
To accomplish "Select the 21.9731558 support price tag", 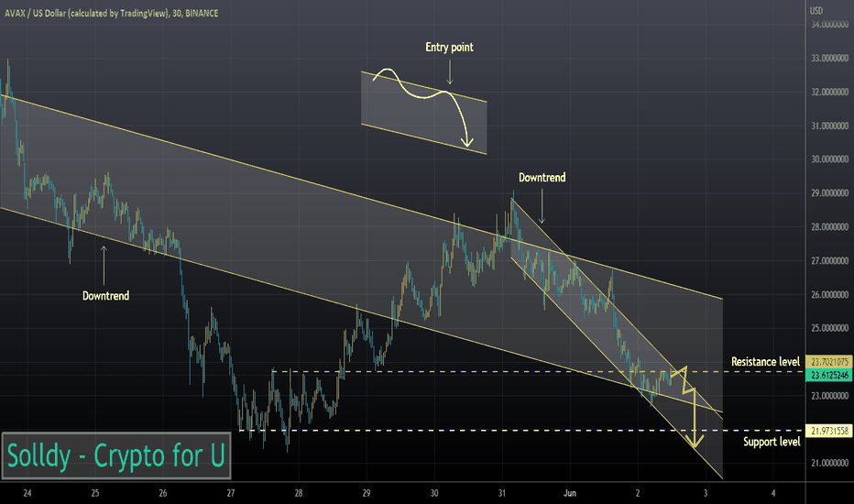I will [x=829, y=431].
